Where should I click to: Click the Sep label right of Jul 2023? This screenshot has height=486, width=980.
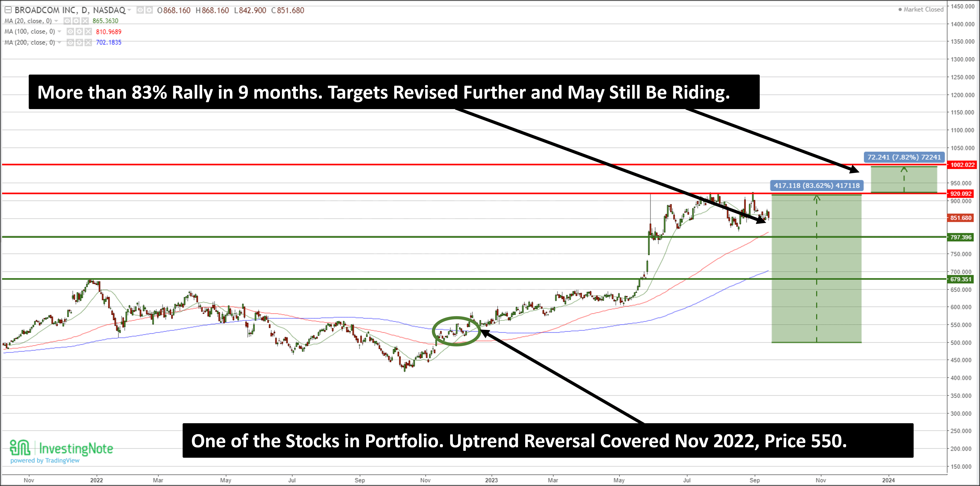tap(755, 480)
